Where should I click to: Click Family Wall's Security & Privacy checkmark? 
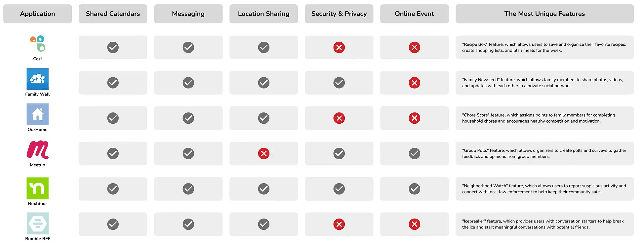click(x=339, y=83)
